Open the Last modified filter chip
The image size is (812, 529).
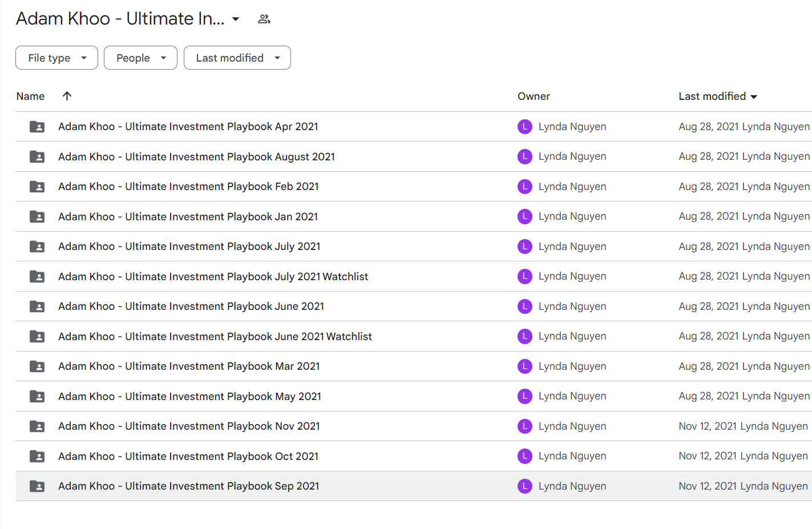click(x=237, y=58)
